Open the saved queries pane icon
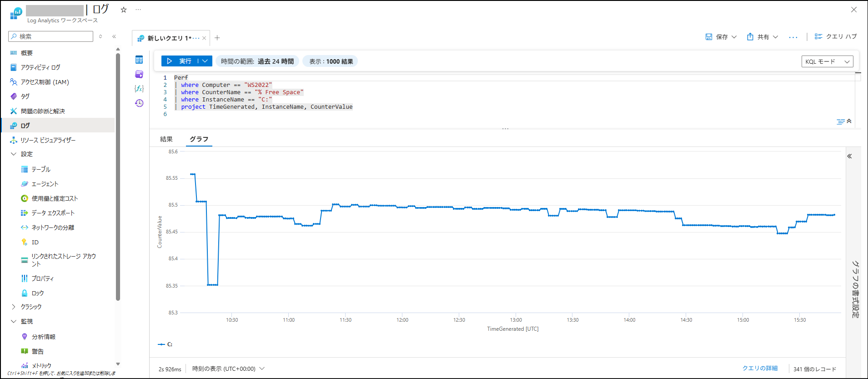The height and width of the screenshot is (379, 868). tap(139, 74)
